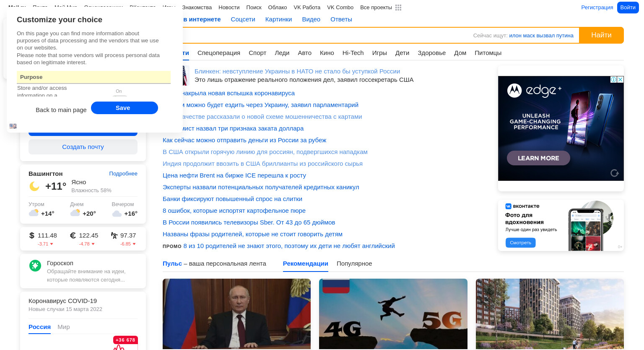Screen dimensions: 644x350
Task: Click the moon weather icon for Washington
Action: [34, 186]
